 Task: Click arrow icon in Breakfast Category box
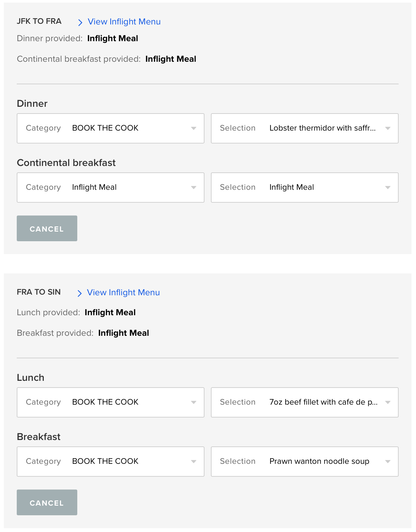pyautogui.click(x=194, y=462)
